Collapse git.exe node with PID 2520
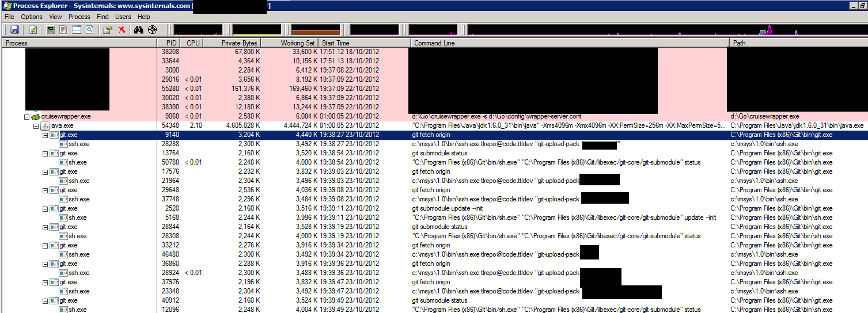Screen dimensions: 868x313 [45, 208]
